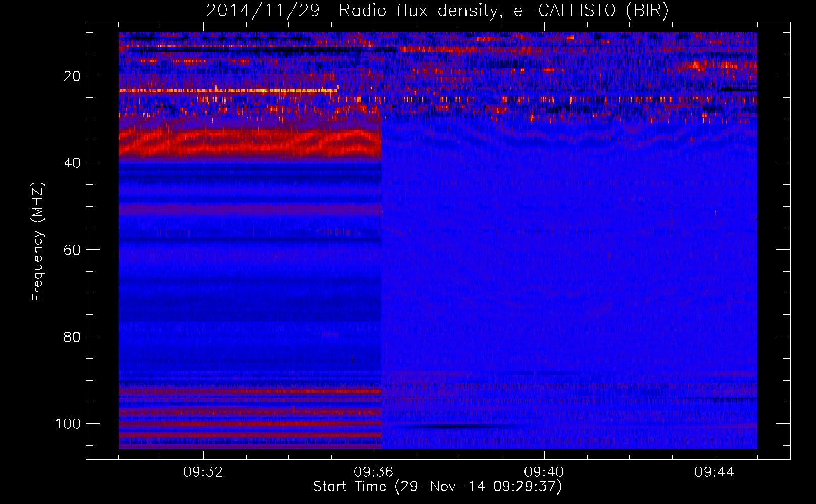
Task: Click the "09:44" time tick label
Action: pyautogui.click(x=715, y=472)
